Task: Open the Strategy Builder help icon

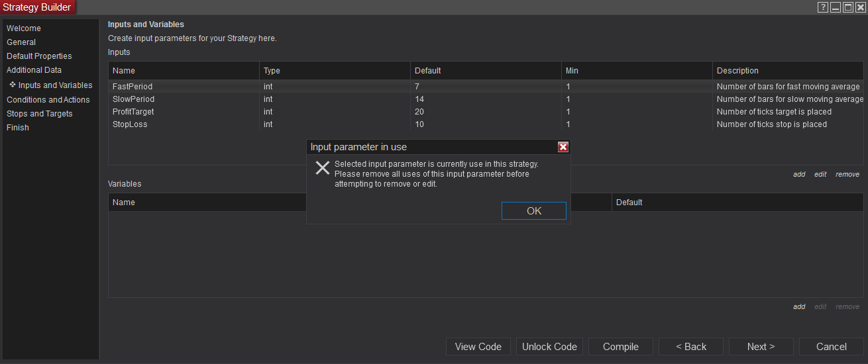Action: coord(823,7)
